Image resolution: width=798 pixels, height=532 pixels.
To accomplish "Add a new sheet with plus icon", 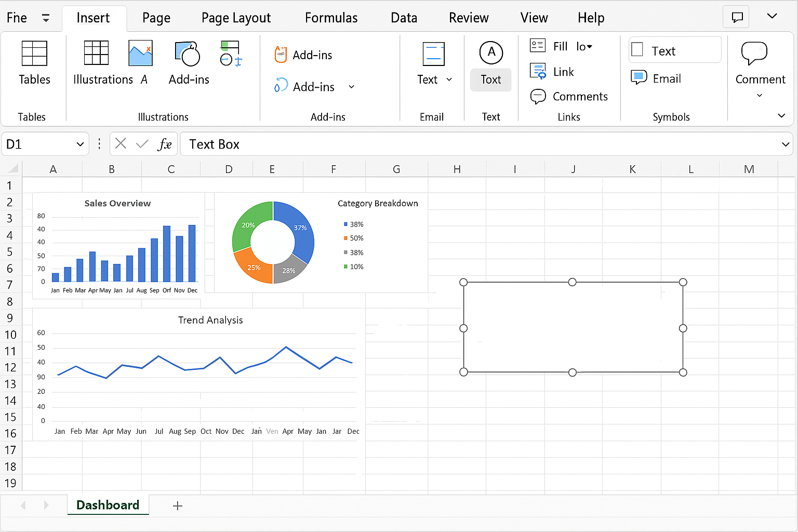I will click(178, 506).
